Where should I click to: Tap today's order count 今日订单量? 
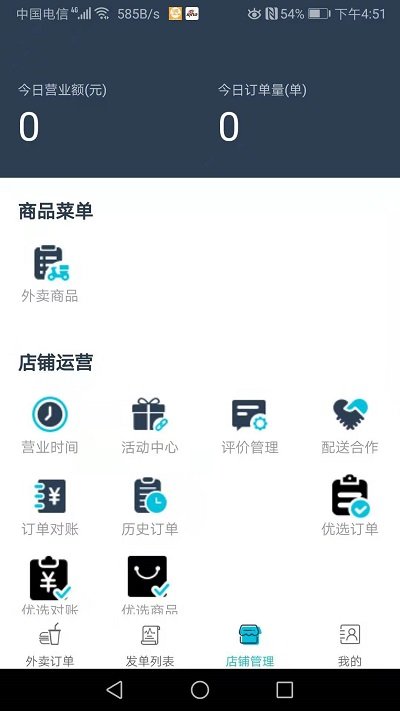click(229, 127)
